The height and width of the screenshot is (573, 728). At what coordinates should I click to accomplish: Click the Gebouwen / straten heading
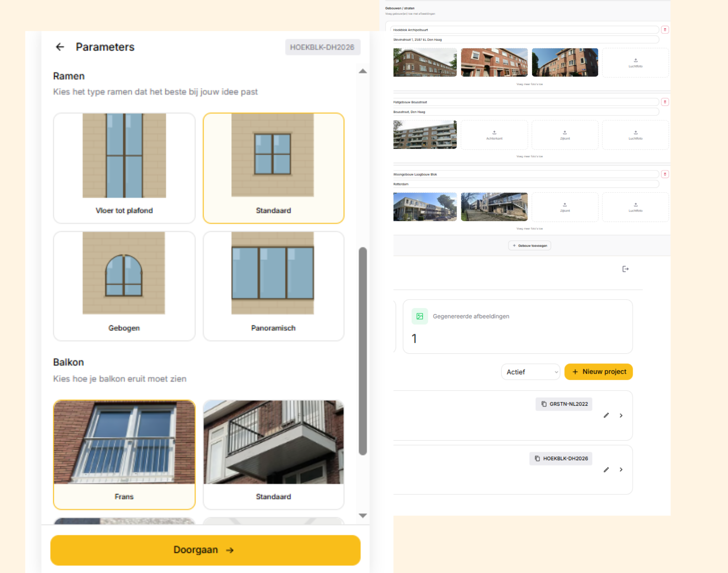point(399,8)
